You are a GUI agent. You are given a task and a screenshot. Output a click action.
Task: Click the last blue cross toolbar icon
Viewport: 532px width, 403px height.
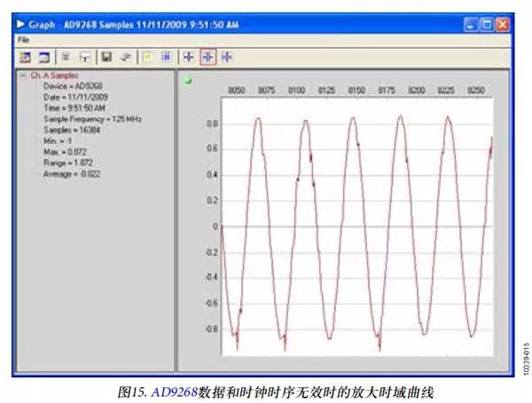227,57
